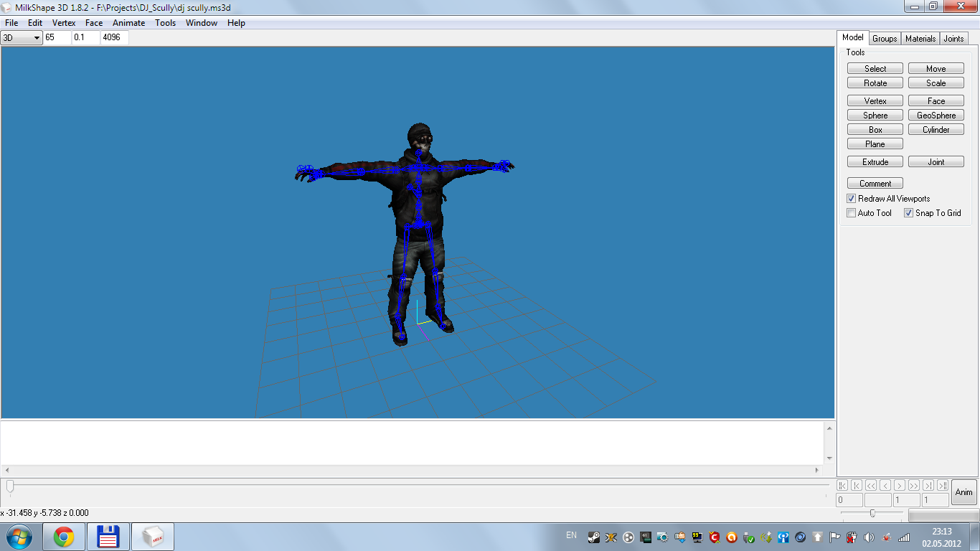Click the volume speaker tray icon

pos(869,537)
